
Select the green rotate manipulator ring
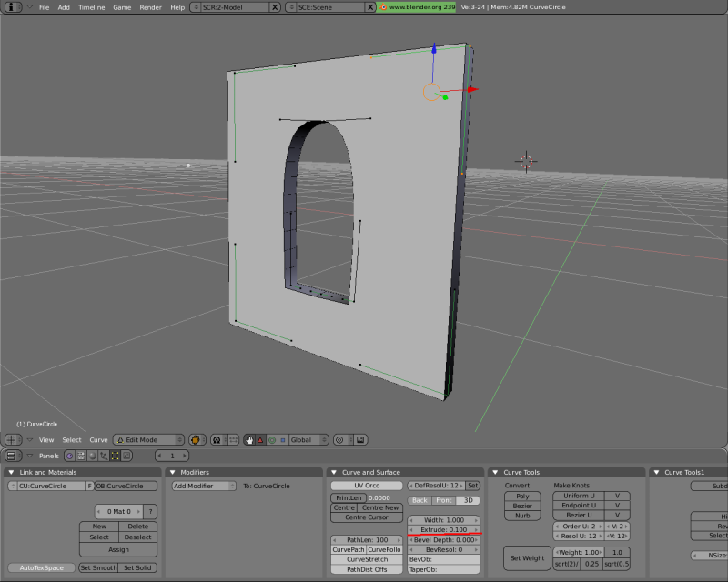pos(272,439)
